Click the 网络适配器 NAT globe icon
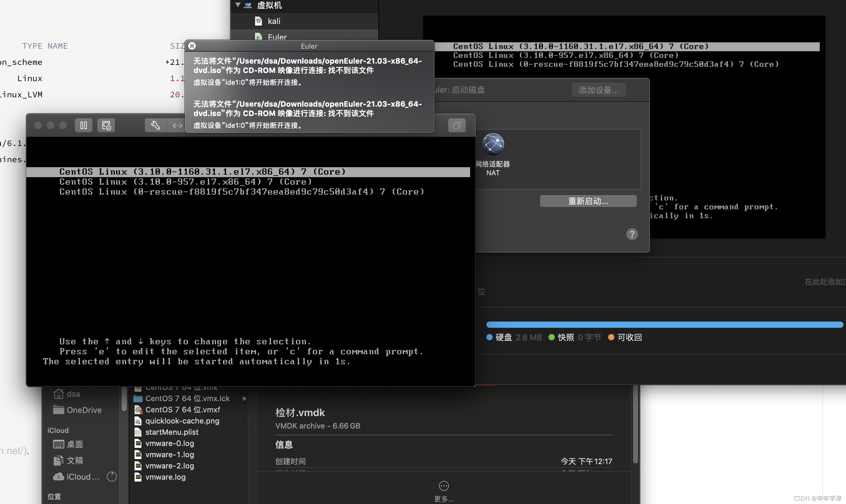This screenshot has height=504, width=846. 493,144
